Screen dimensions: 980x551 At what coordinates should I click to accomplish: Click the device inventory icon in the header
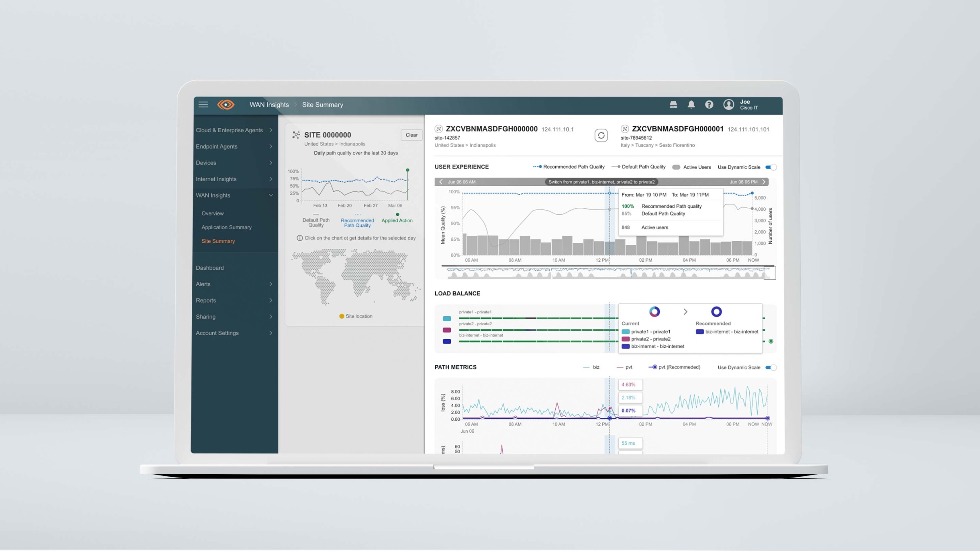click(x=673, y=104)
